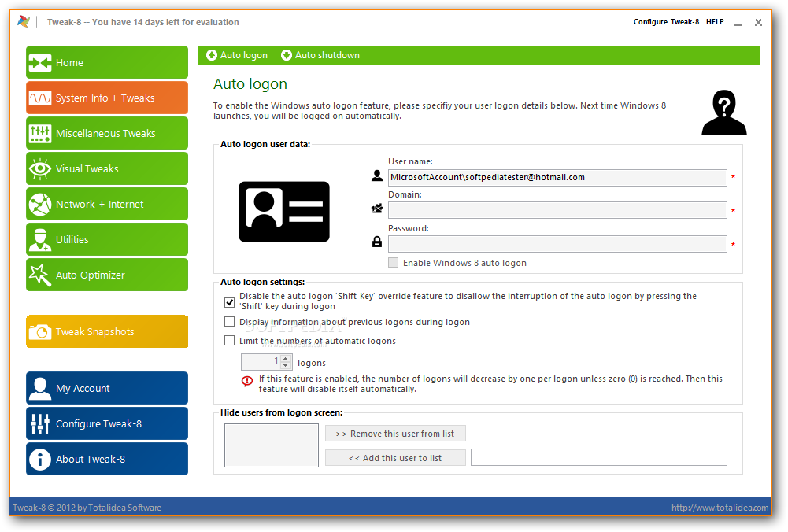Click the user silhouette icon beside User name
The height and width of the screenshot is (532, 788).
[x=377, y=175]
